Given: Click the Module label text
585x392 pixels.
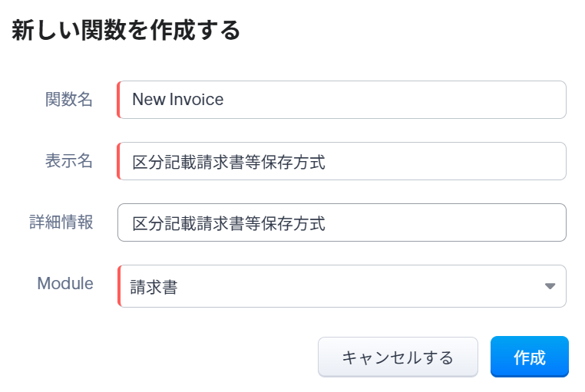Looking at the screenshot, I should tap(65, 283).
